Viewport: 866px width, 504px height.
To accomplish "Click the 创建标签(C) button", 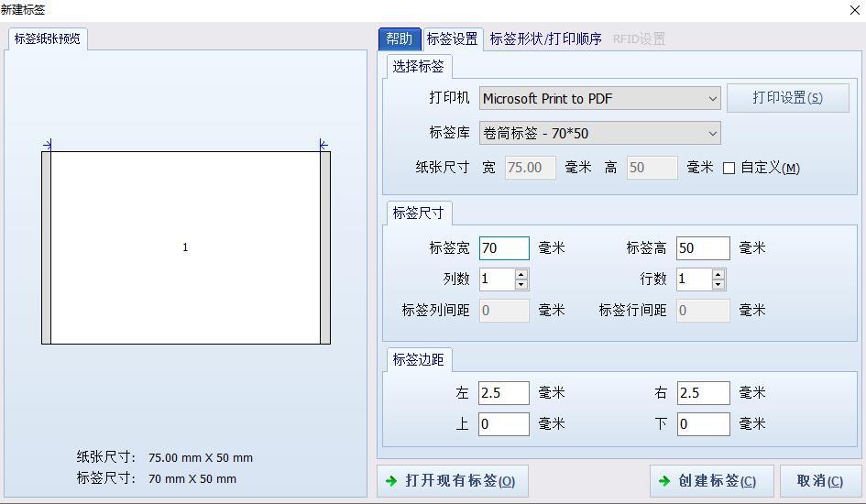I will point(711,481).
